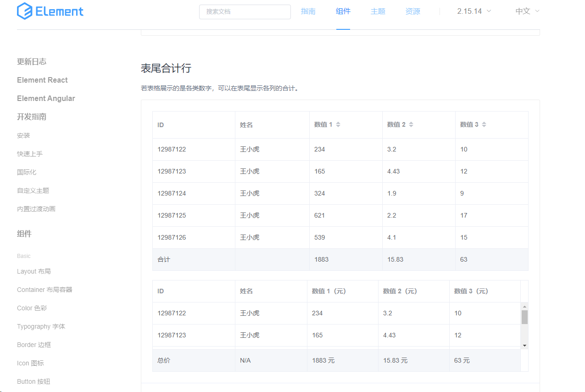585x392 pixels.
Task: Sort the 数值 2 column
Action: [411, 124]
